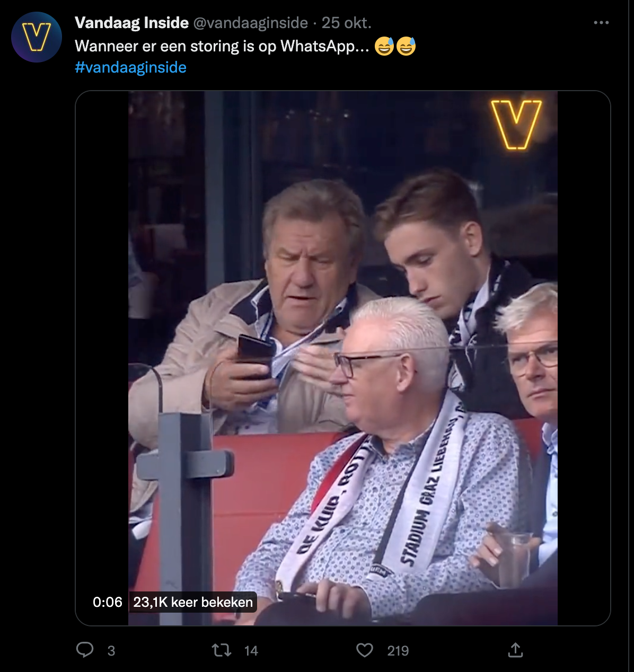Image resolution: width=634 pixels, height=672 pixels.
Task: Click the retweet count 14
Action: click(251, 651)
